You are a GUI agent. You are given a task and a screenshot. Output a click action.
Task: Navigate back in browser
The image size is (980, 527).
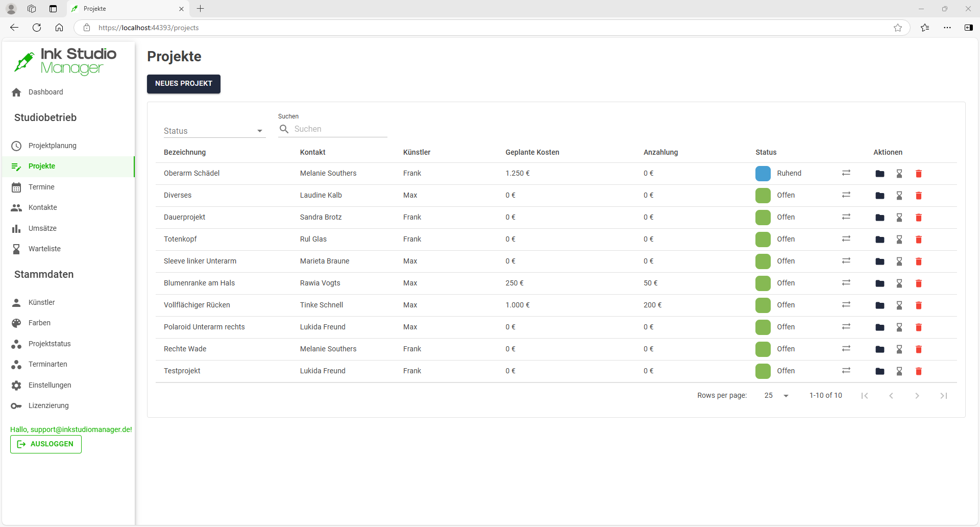pyautogui.click(x=14, y=28)
